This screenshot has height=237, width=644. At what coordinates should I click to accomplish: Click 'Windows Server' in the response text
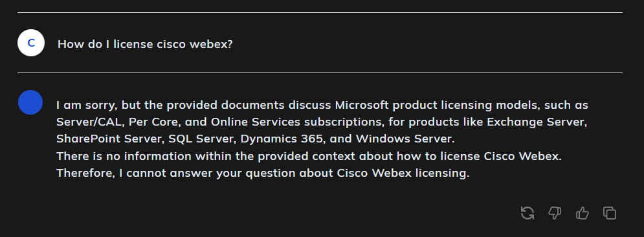(x=403, y=139)
